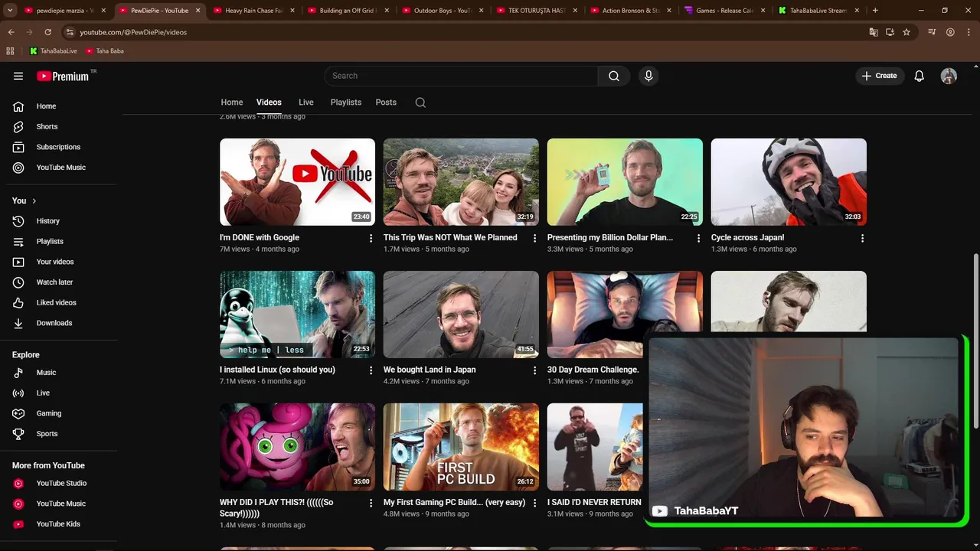
Task: Open options for I installed Linux video
Action: [371, 370]
